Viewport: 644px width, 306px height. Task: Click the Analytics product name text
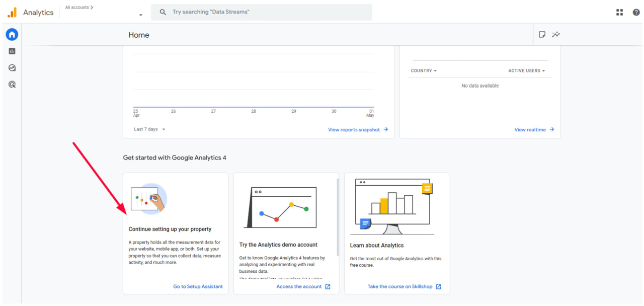[x=38, y=13]
